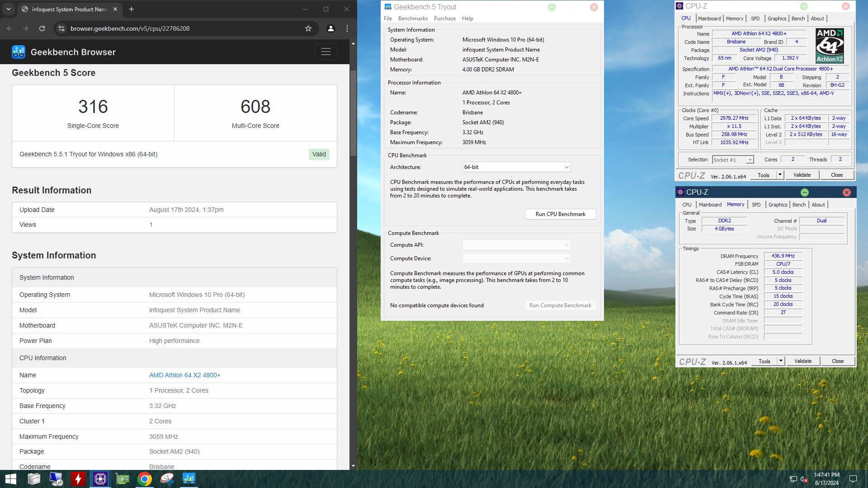The height and width of the screenshot is (488, 868).
Task: Reload the Geekbench Browser page
Action: click(42, 28)
